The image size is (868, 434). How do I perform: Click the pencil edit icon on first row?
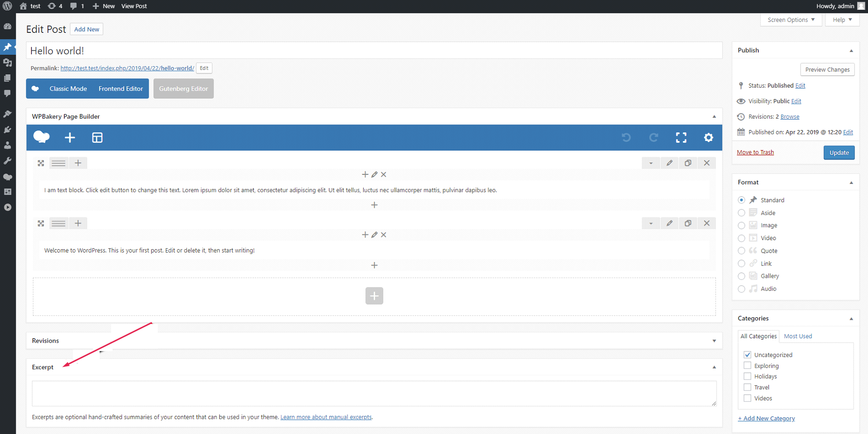tap(669, 163)
